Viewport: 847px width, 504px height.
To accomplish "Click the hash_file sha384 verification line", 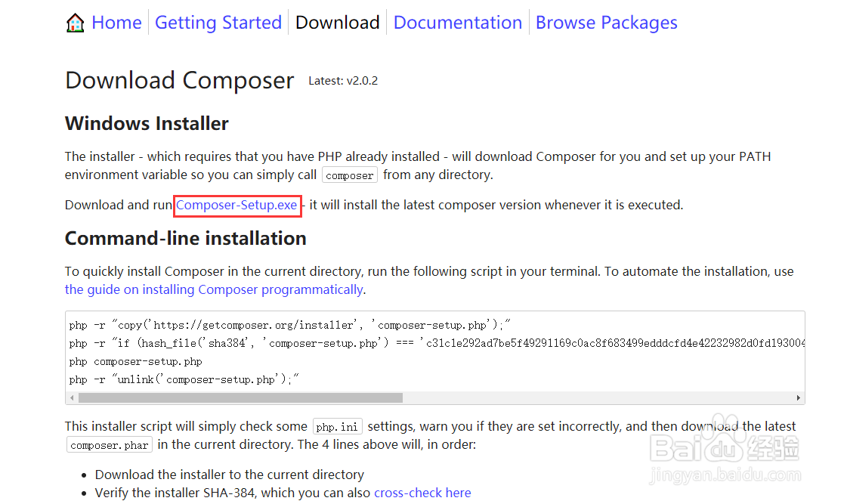I will (x=437, y=343).
